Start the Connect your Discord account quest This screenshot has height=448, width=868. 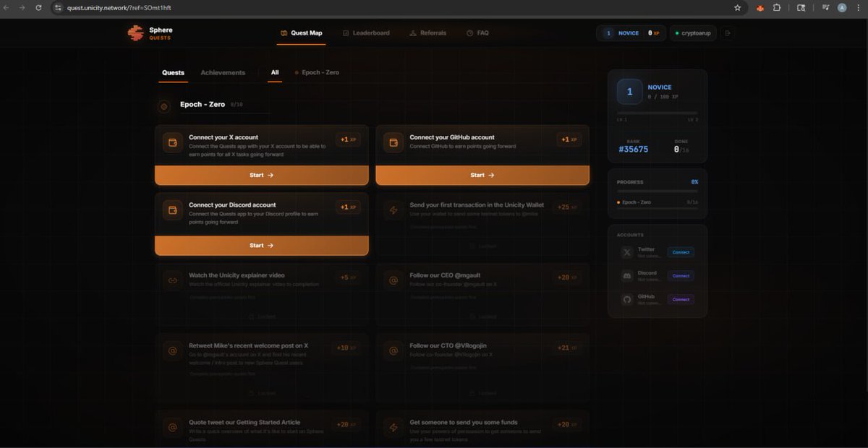click(x=262, y=246)
